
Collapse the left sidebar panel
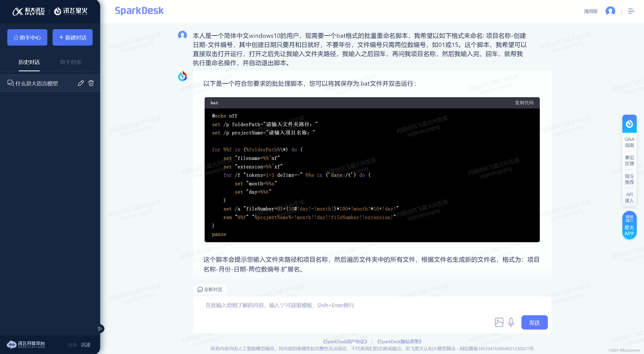point(100,329)
